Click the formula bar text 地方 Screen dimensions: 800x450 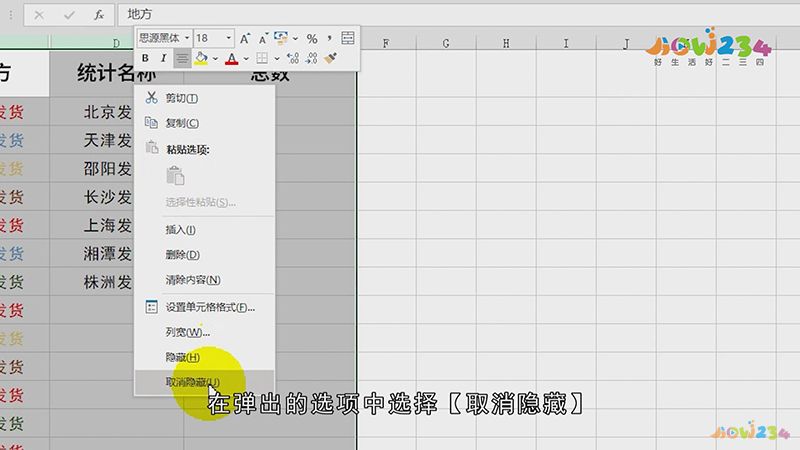point(140,14)
